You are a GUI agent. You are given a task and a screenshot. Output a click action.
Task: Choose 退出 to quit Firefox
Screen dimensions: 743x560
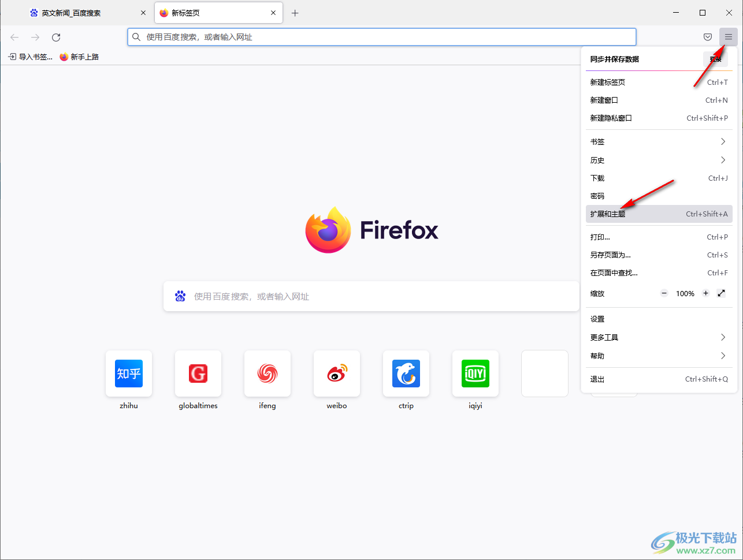tap(659, 379)
